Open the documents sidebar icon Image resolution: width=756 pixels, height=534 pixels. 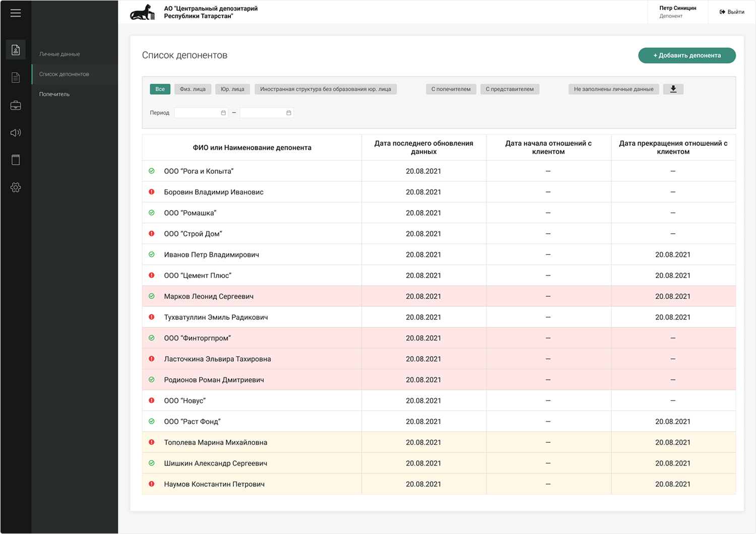point(16,78)
